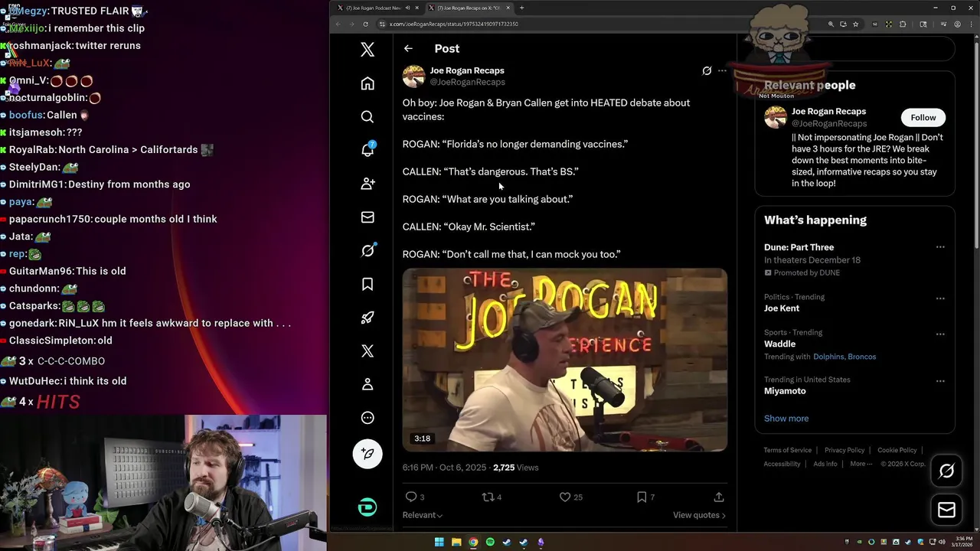Open View quotes link

699,515
